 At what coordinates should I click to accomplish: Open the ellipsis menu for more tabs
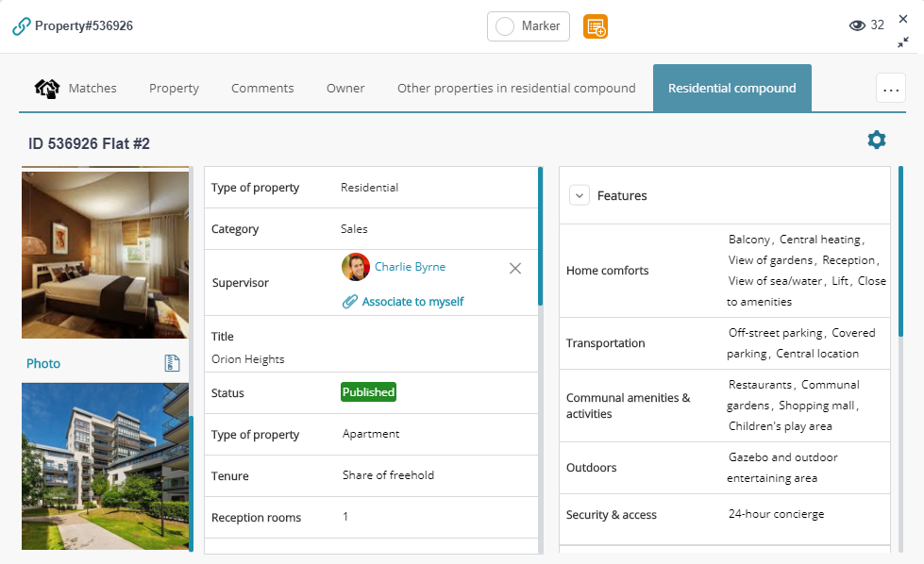891,88
